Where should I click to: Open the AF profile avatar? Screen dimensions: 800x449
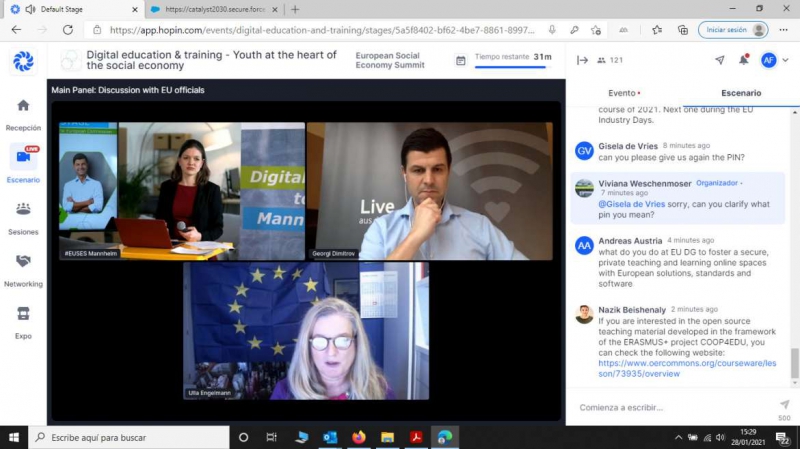pyautogui.click(x=768, y=60)
